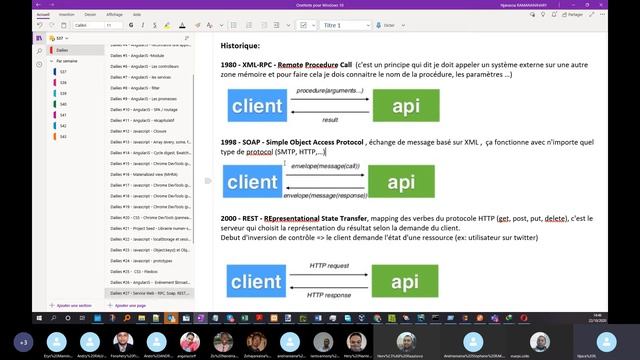The image size is (640, 360).
Task: Toggle the bulleted list
Action: pos(234,25)
